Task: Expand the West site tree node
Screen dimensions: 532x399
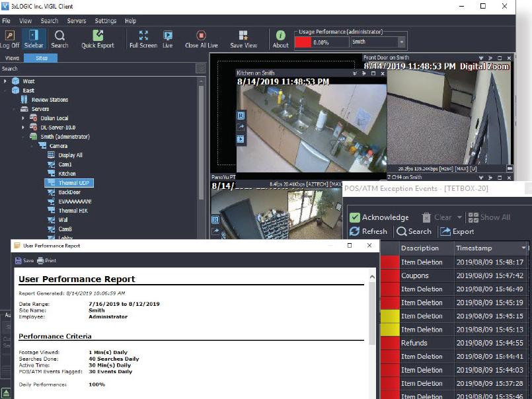Action: click(x=5, y=81)
